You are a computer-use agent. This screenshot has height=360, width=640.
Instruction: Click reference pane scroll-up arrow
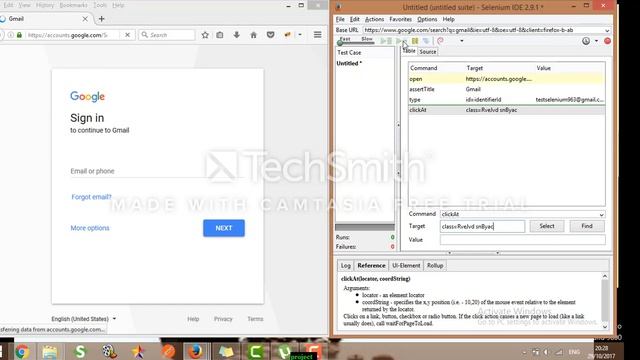point(605,276)
